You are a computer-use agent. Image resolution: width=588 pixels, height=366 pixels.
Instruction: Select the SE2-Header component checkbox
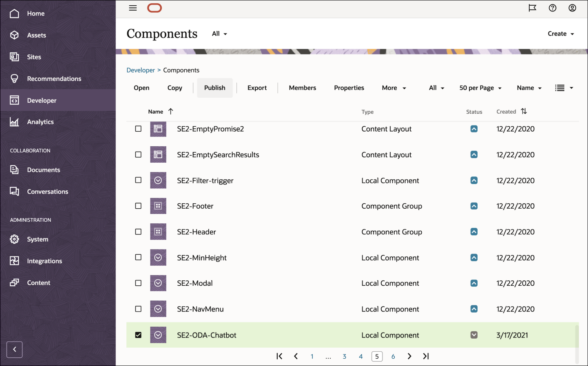(138, 232)
